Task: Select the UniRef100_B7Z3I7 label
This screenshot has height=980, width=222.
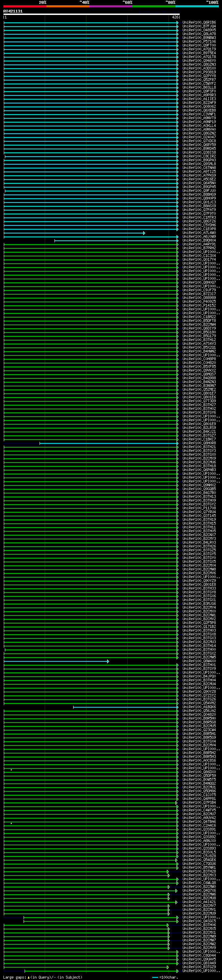Action: click(199, 294)
